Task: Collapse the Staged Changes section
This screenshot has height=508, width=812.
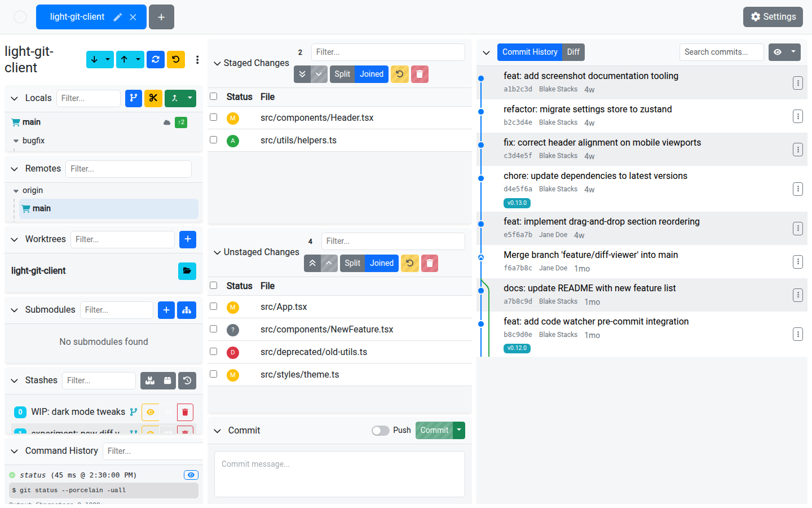Action: tap(217, 63)
